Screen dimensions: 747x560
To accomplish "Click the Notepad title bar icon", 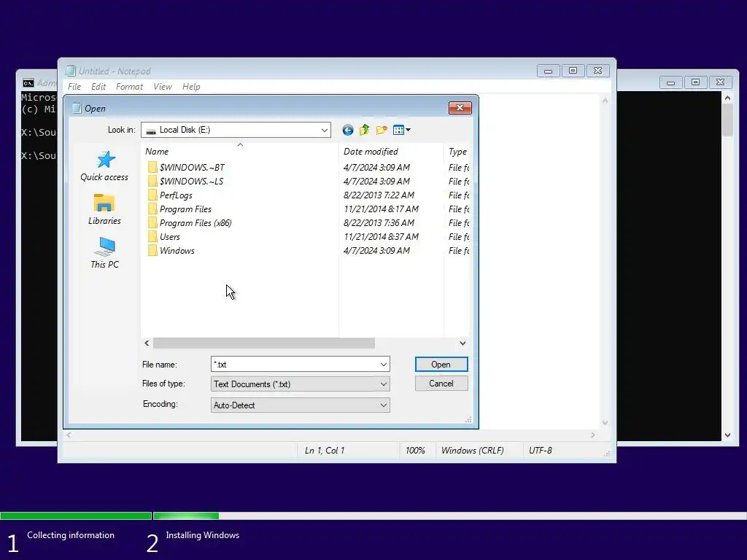I will [x=71, y=71].
